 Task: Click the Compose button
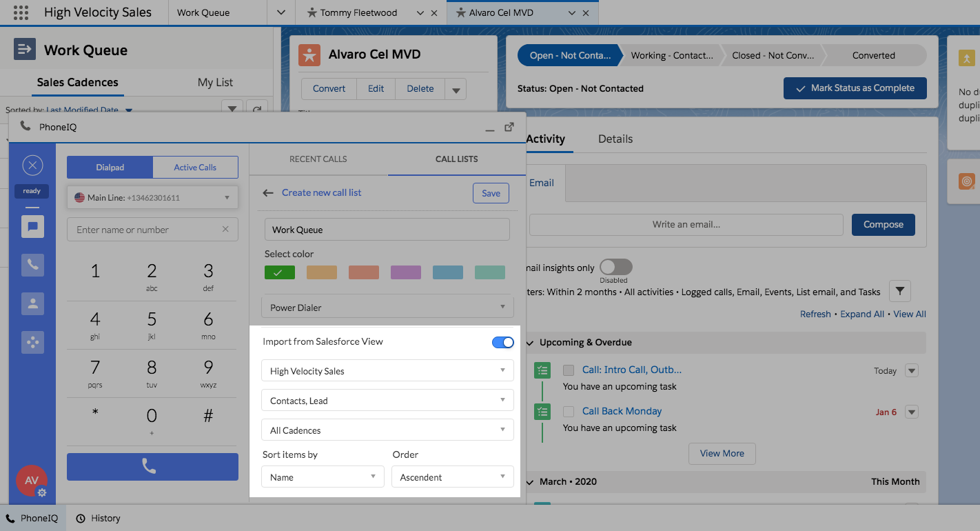[884, 225]
